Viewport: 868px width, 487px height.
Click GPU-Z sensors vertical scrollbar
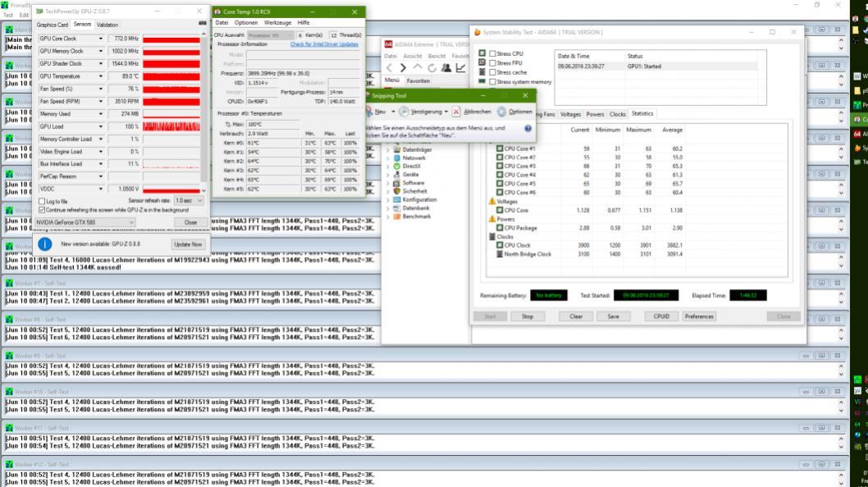[203, 111]
